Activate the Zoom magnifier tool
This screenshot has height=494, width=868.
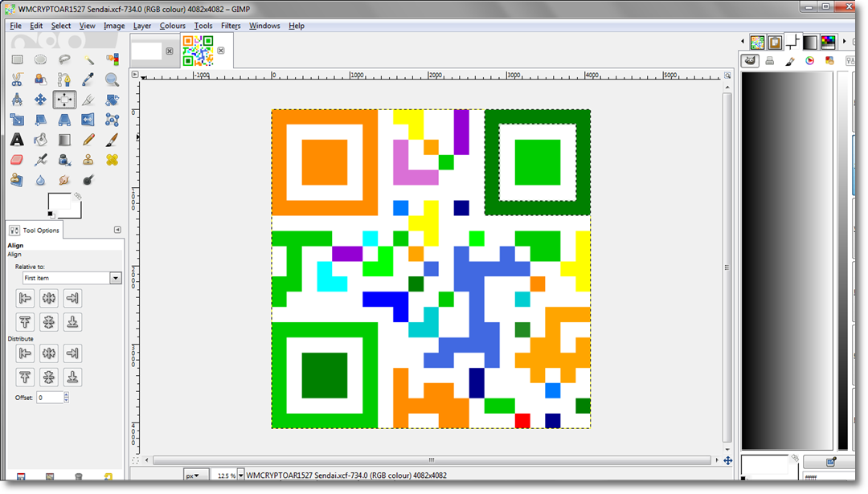112,80
